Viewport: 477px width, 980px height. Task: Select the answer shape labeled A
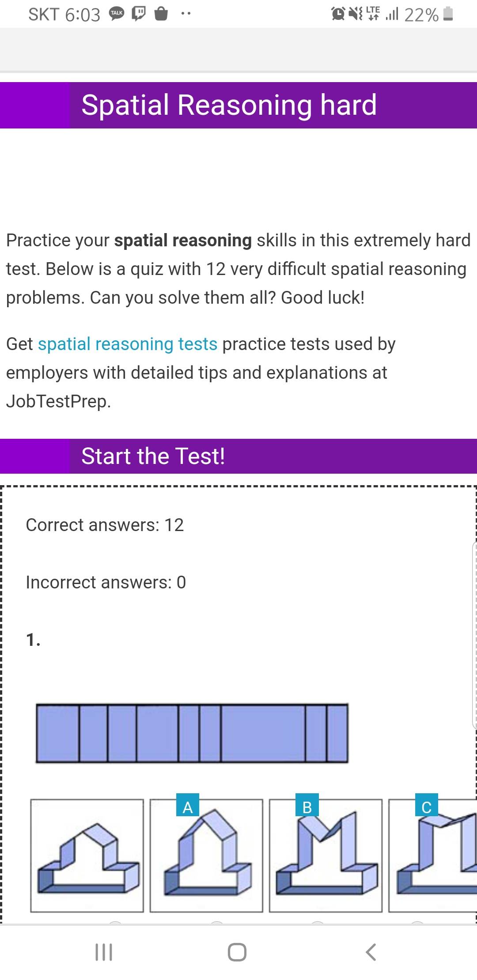pyautogui.click(x=206, y=856)
